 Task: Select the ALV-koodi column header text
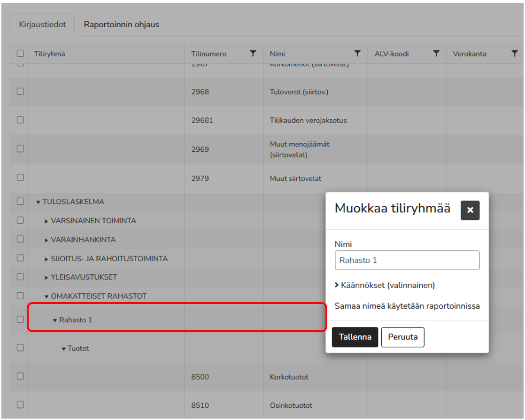pos(392,54)
